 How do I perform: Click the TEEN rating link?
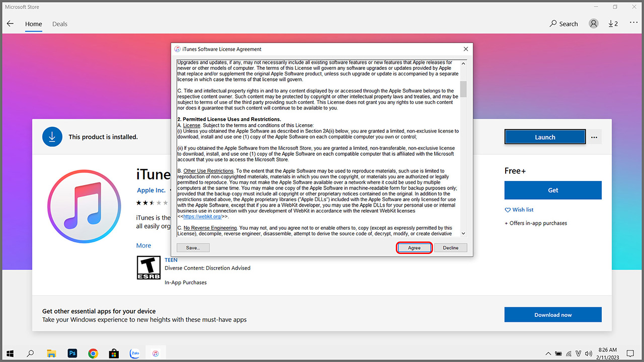coord(171,260)
